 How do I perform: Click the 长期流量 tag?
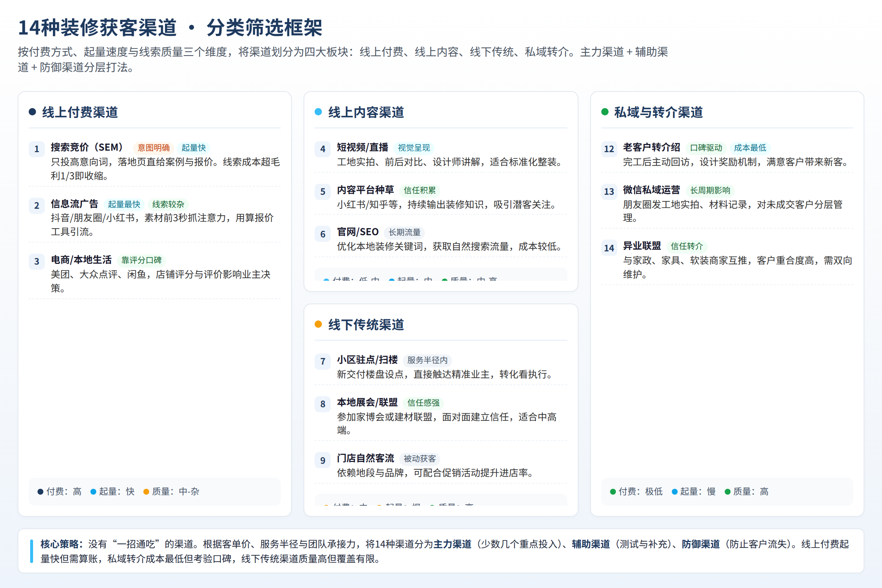point(405,233)
